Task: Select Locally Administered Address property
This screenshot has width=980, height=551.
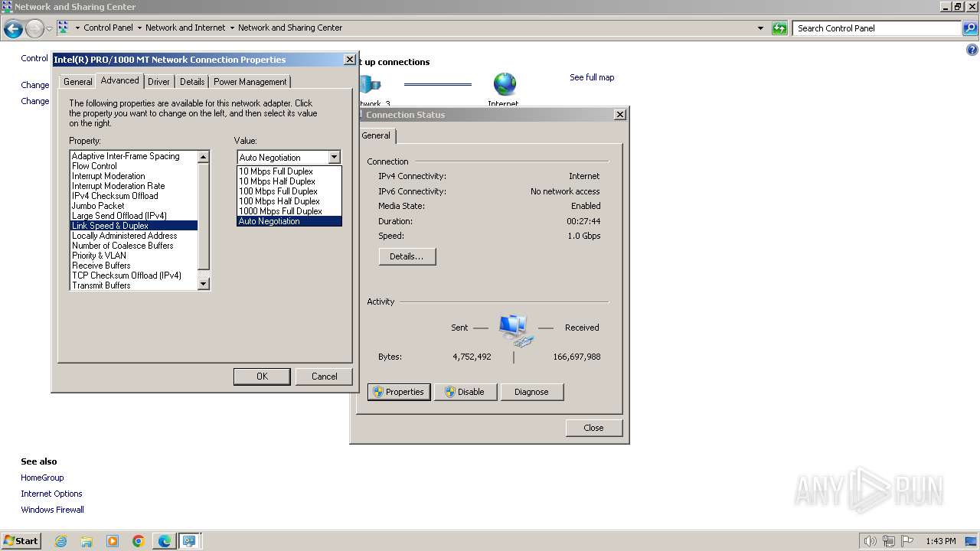Action: pos(134,236)
